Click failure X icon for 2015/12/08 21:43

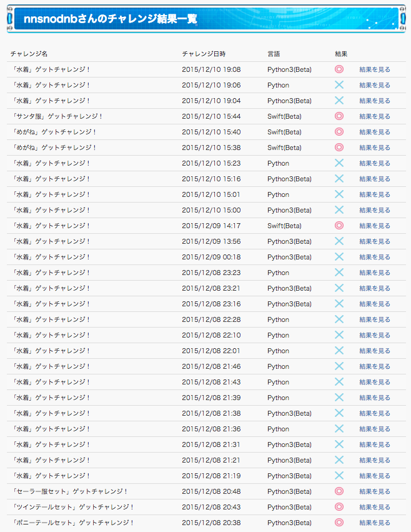339,382
